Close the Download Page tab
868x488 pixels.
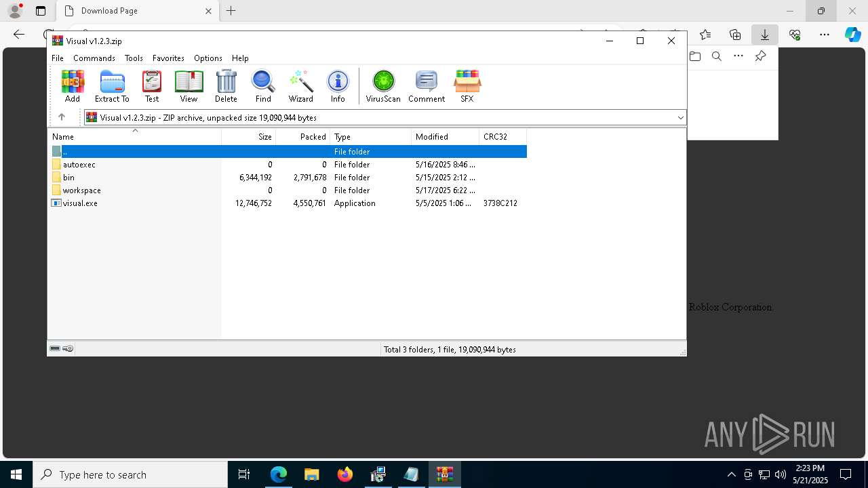(208, 11)
